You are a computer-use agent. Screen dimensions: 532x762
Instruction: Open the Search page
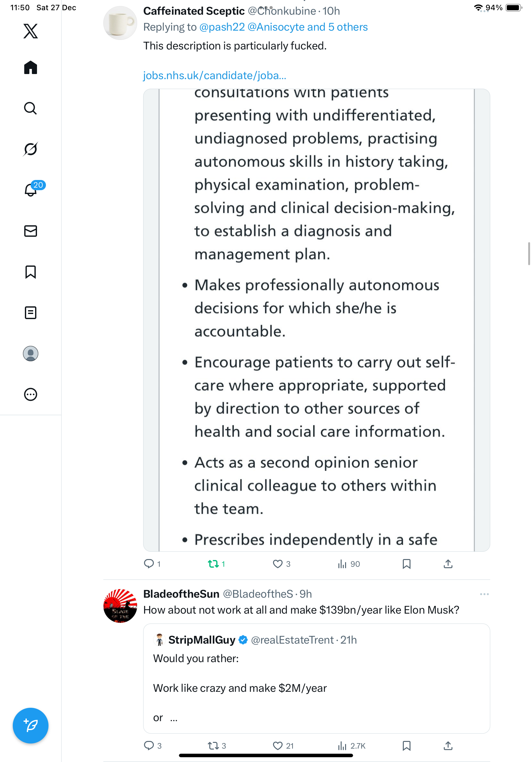coord(31,108)
